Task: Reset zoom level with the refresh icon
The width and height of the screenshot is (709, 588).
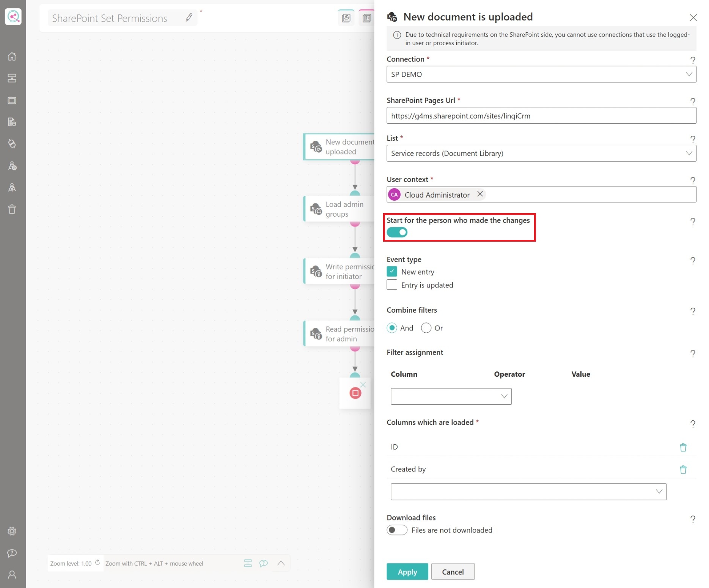Action: [97, 563]
